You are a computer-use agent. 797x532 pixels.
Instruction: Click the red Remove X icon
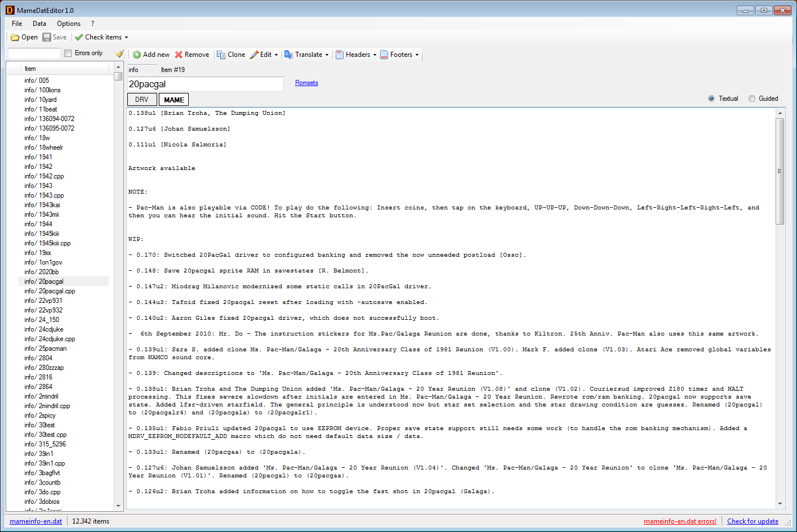click(x=179, y=55)
